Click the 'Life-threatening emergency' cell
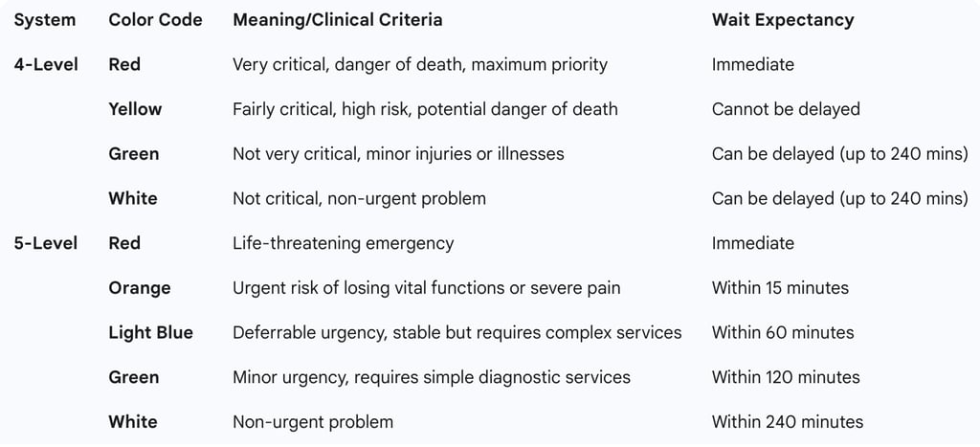980x447 pixels. 343,243
